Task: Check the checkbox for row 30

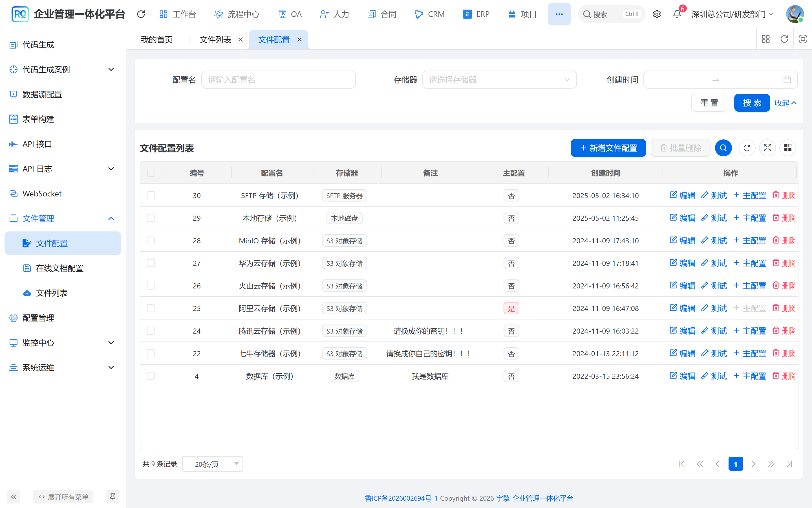Action: (151, 196)
